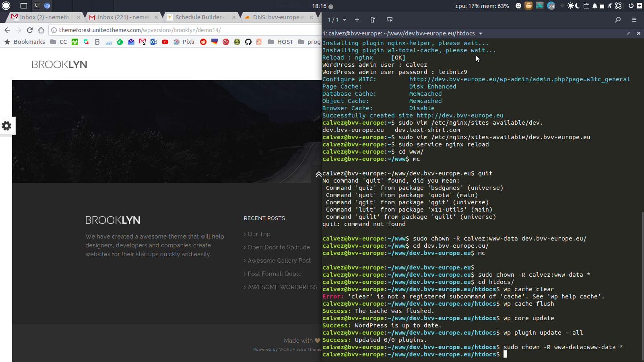Screen dimensions: 644x362
Task: Open the blue 29 badge tray icon
Action: tap(551, 6)
